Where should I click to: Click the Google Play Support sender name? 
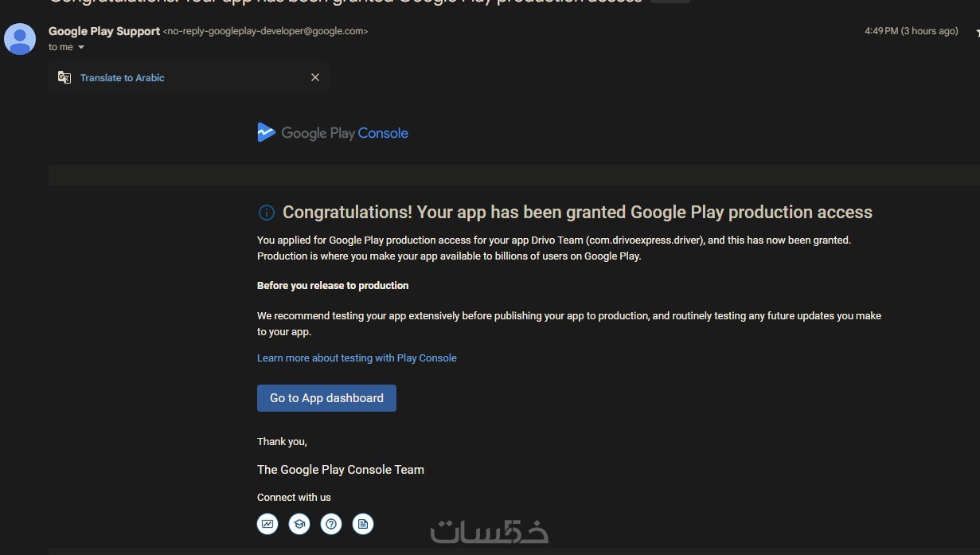click(103, 31)
